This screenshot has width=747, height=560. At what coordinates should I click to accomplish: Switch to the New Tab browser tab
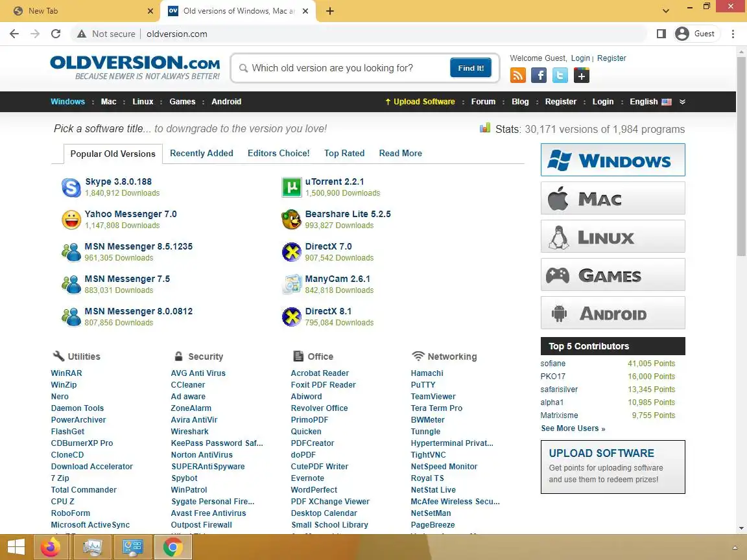point(79,11)
